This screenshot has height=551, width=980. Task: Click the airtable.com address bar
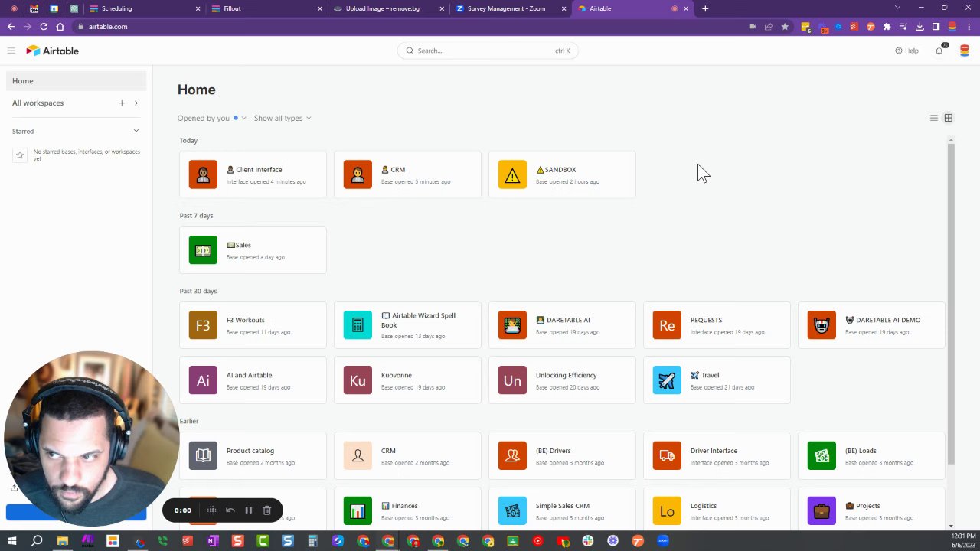(x=410, y=27)
